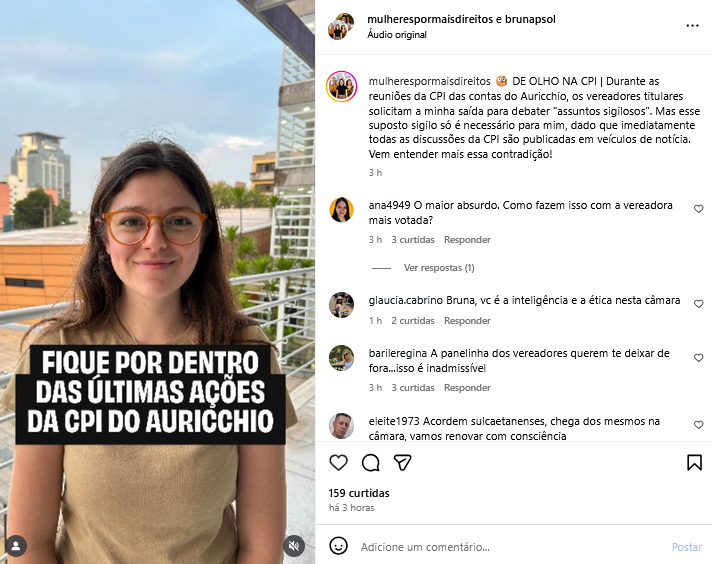The height and width of the screenshot is (564, 712).
Task: Click Postar to submit comment
Action: (687, 547)
